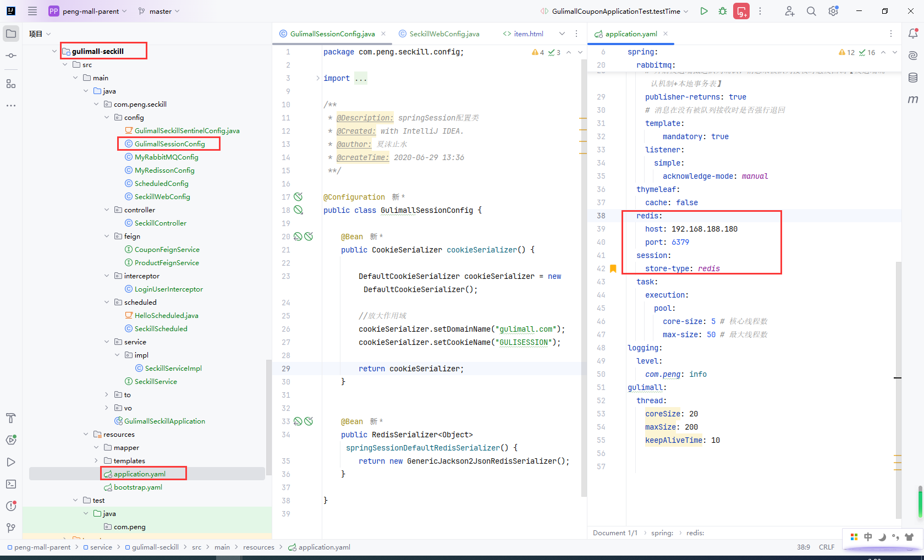Click the 38:9 cursor position indicator
This screenshot has width=924, height=560.
[803, 547]
